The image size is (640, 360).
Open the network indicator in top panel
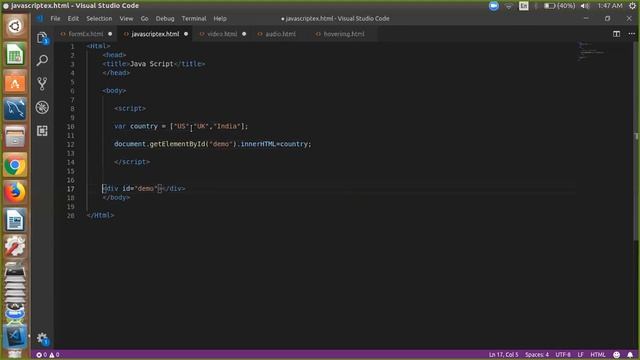click(x=509, y=6)
